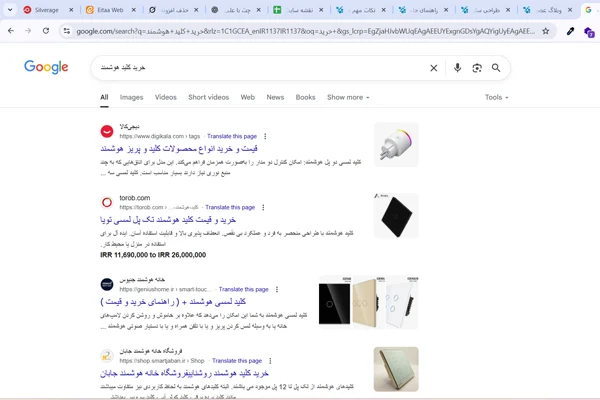
Task: Select the All results tab
Action: [104, 97]
